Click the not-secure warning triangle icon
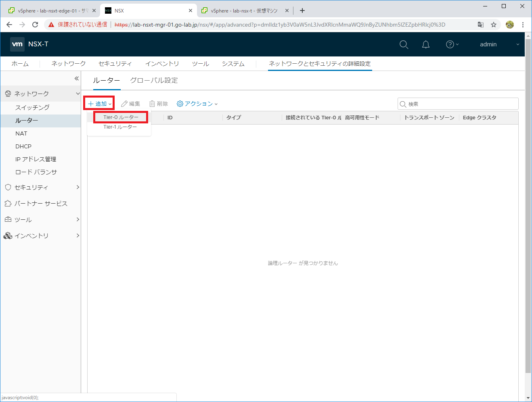This screenshot has width=532, height=402. (x=51, y=25)
